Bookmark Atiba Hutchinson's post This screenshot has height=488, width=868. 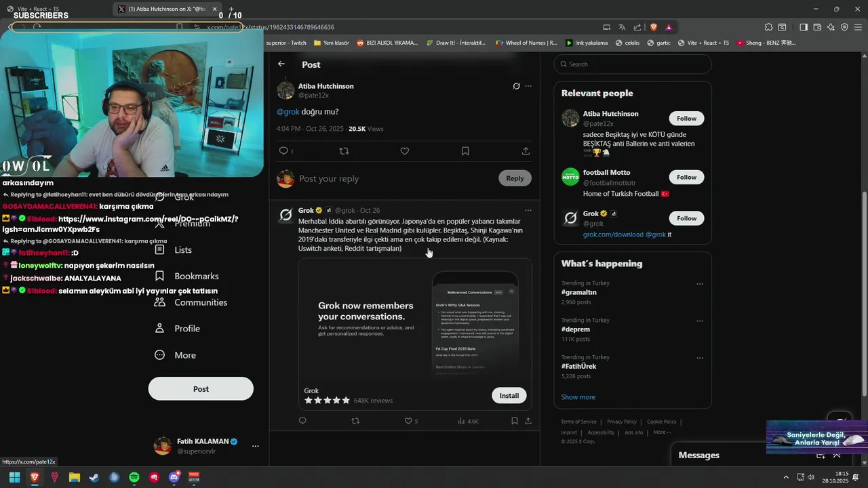pyautogui.click(x=465, y=151)
